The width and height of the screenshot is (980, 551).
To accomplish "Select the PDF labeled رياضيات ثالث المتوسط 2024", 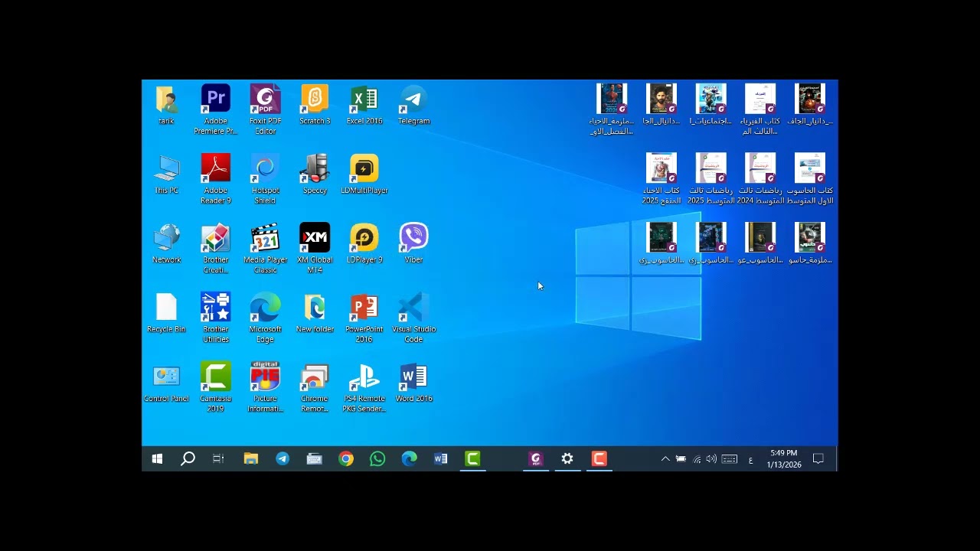I will [760, 179].
